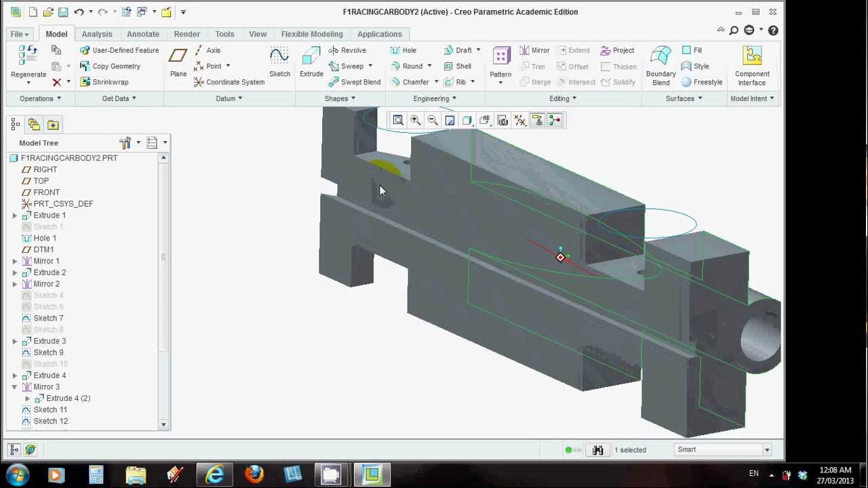Expand the Mirror 1 tree node
This screenshot has height=488, width=868.
(14, 261)
